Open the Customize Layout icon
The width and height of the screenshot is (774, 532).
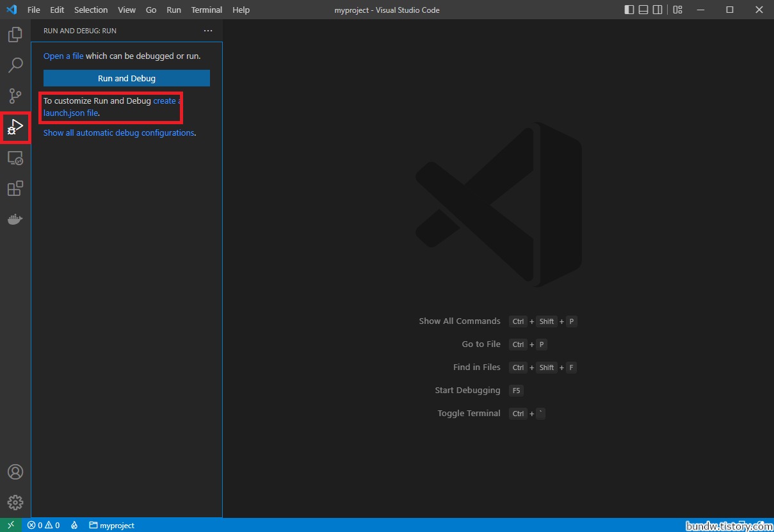[677, 10]
